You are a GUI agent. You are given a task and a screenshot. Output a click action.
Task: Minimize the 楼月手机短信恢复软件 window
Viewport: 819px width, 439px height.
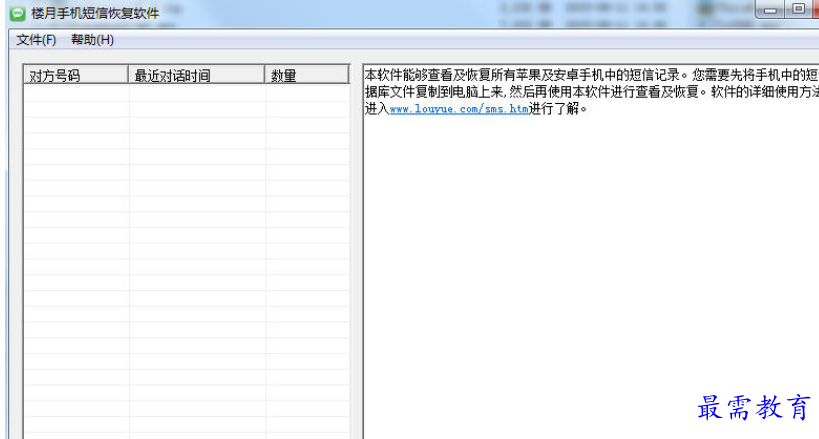tap(770, 9)
